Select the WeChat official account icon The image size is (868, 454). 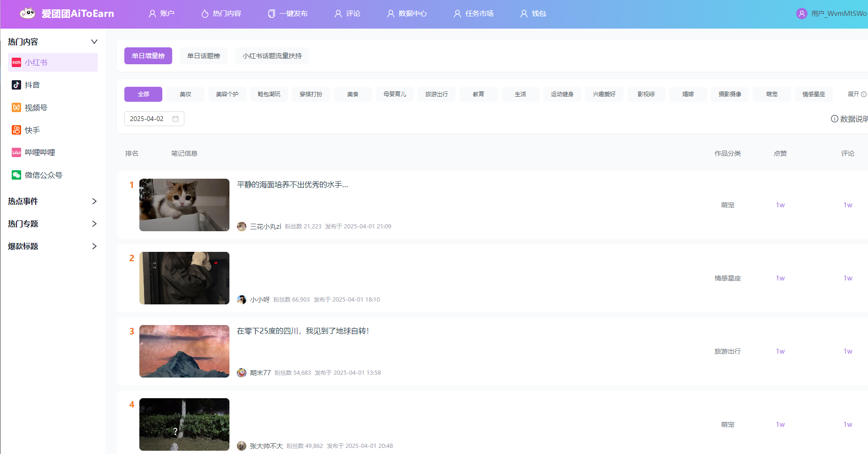16,175
